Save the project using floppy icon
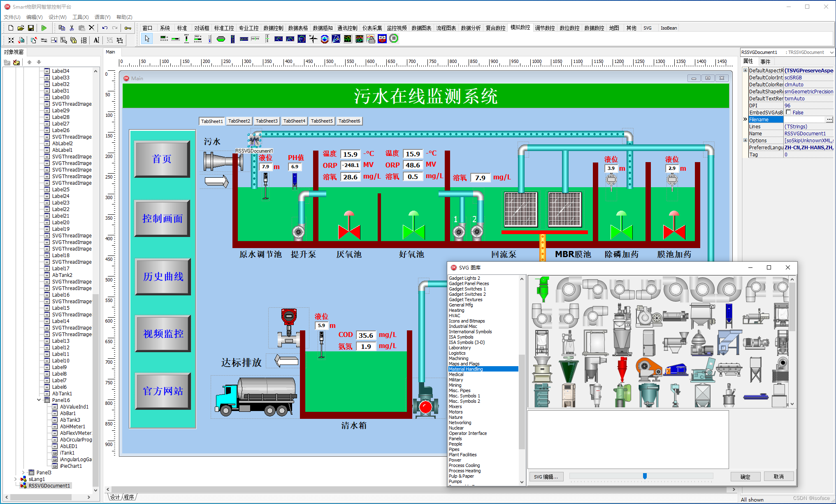 (31, 28)
